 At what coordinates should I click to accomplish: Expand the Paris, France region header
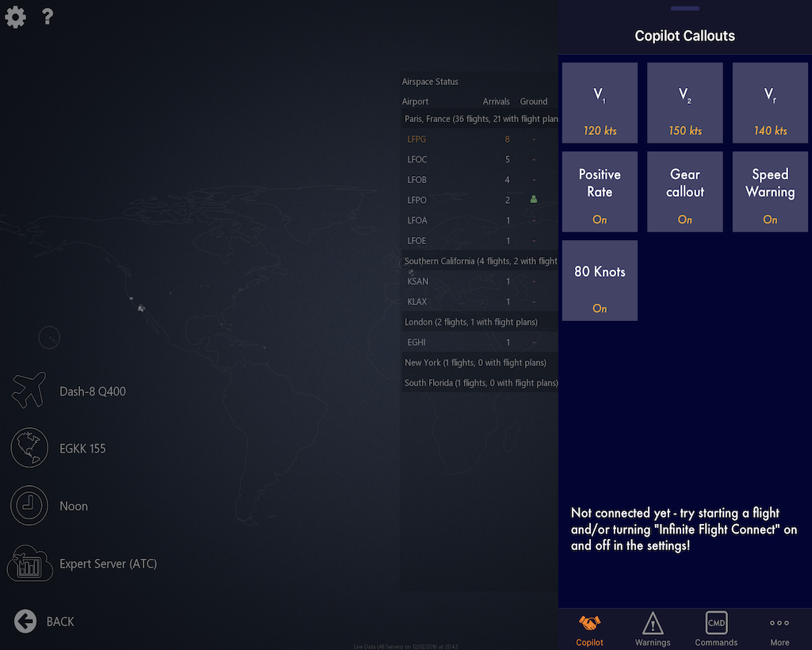(480, 119)
